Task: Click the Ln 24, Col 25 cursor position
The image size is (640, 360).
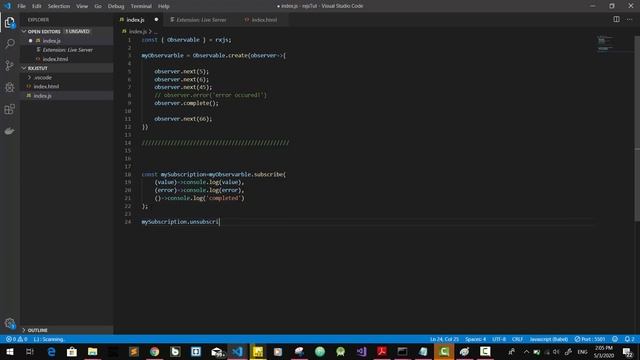Action: (444, 339)
